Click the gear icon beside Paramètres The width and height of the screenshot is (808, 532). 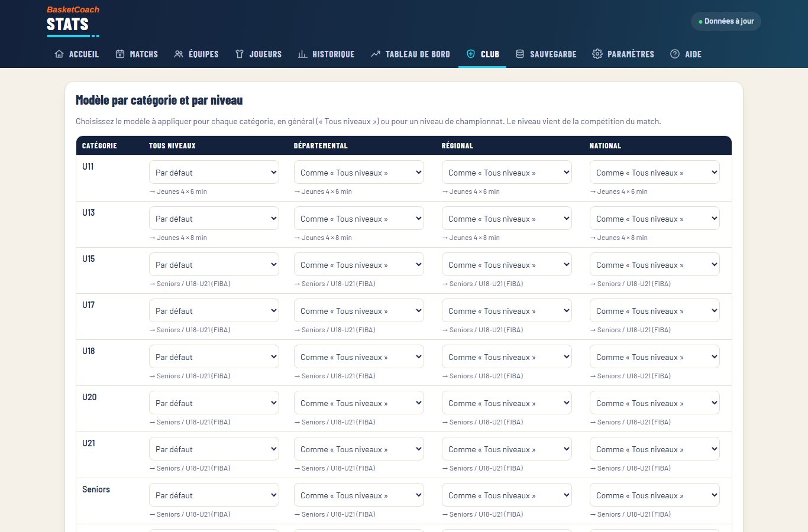pos(597,54)
